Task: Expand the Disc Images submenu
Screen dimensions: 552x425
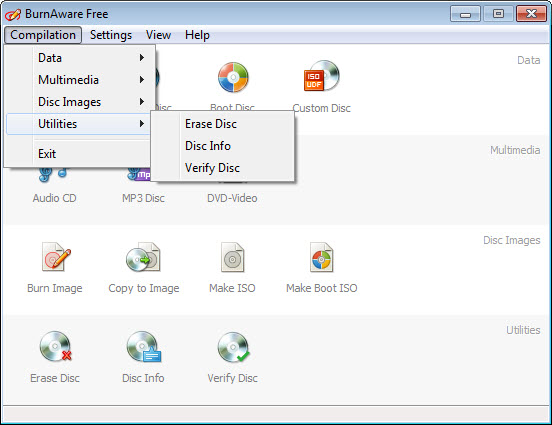Action: coord(81,102)
